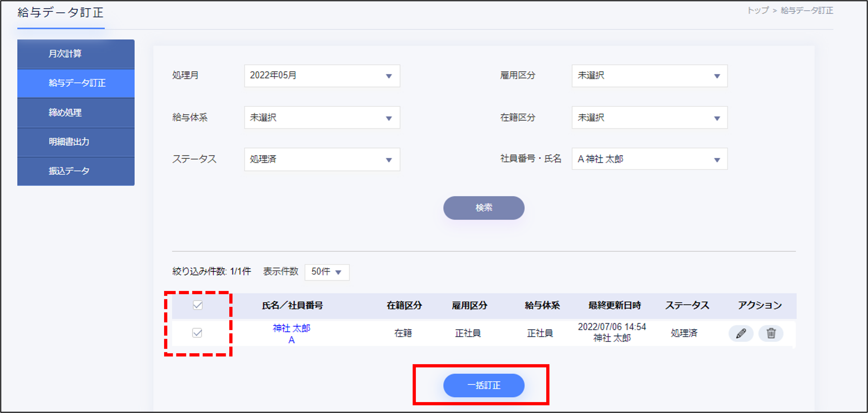Image resolution: width=868 pixels, height=413 pixels.
Task: Open 明細書出力 sidebar item
Action: [76, 142]
